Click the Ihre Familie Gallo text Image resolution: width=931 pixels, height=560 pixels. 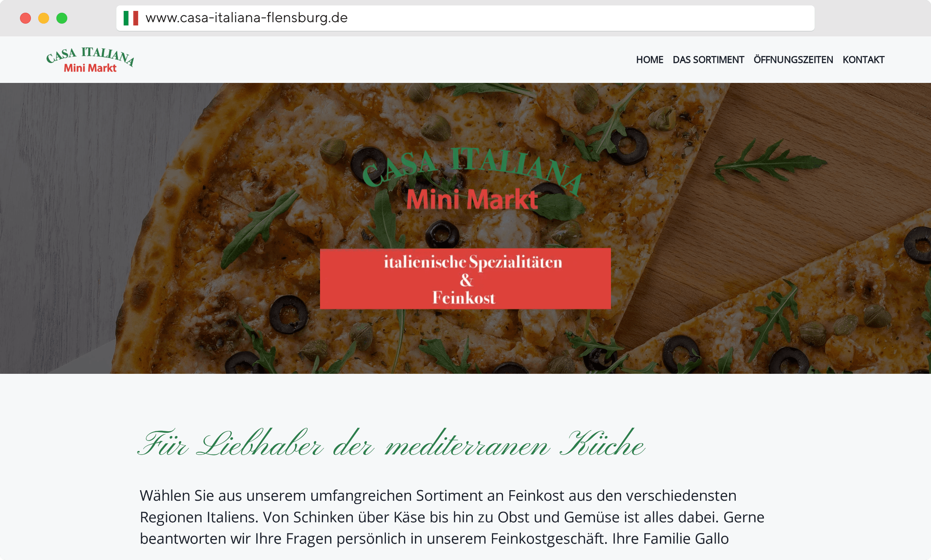670,539
